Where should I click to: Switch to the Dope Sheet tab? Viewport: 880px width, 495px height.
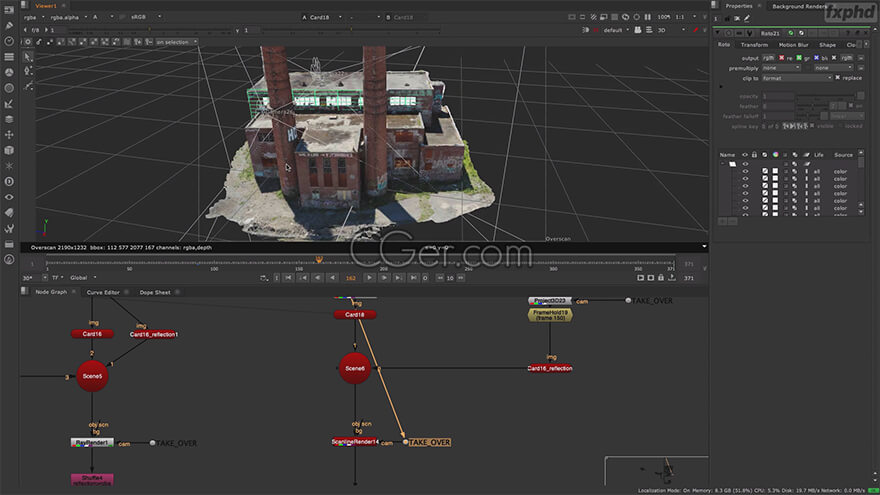[x=155, y=292]
